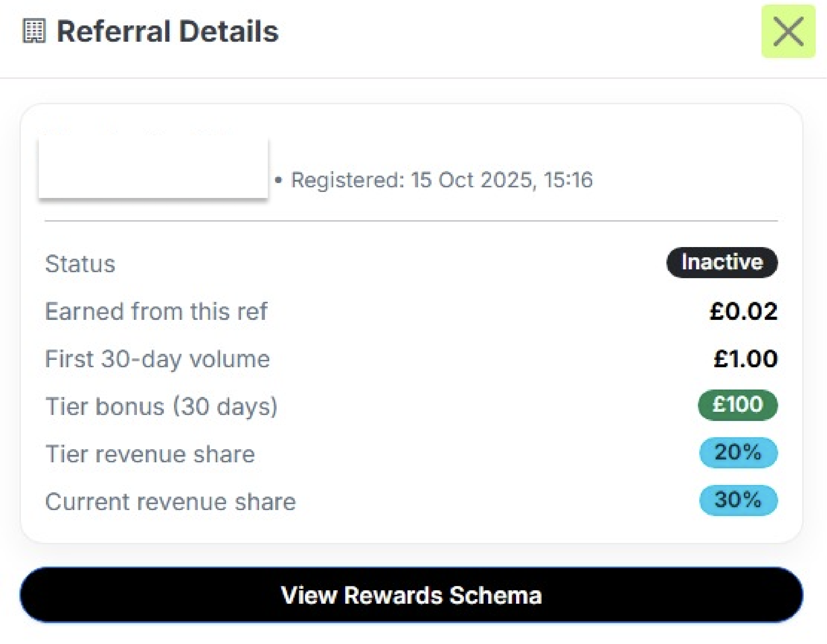Click the £0.02 earned amount

[x=743, y=311]
